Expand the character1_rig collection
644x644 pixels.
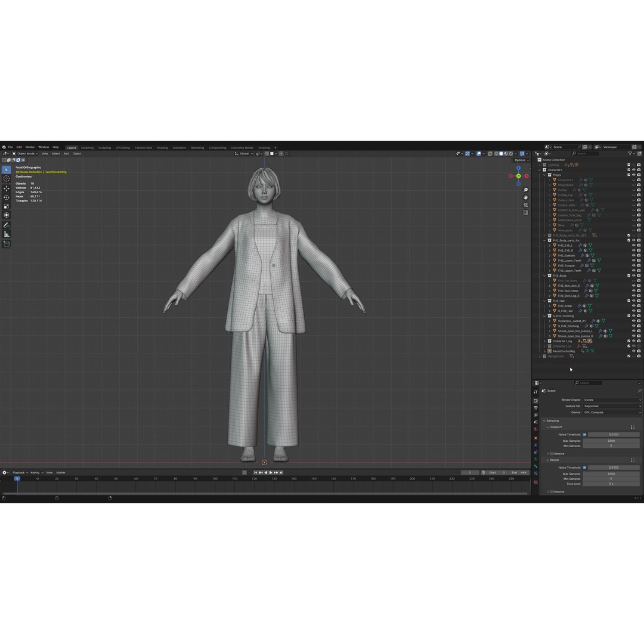[x=544, y=341]
